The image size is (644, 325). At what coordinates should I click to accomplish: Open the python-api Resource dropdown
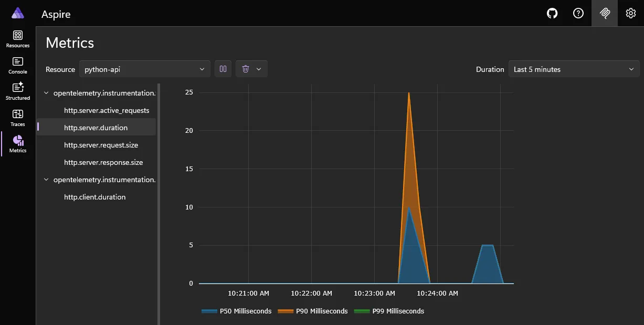pyautogui.click(x=144, y=68)
